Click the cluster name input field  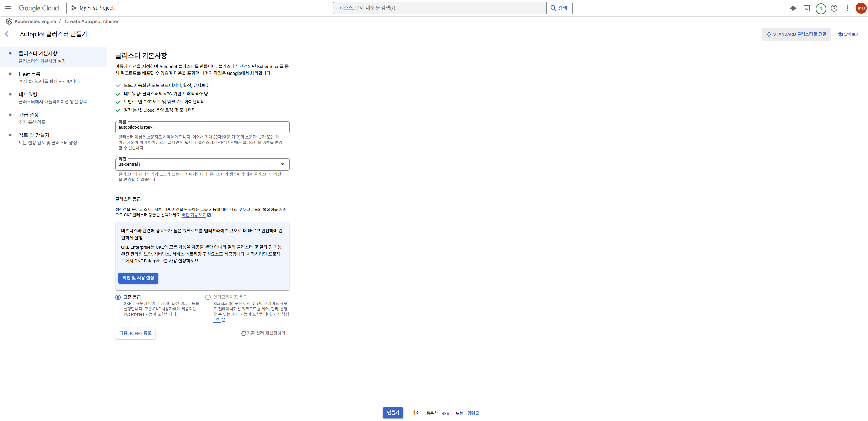(202, 127)
